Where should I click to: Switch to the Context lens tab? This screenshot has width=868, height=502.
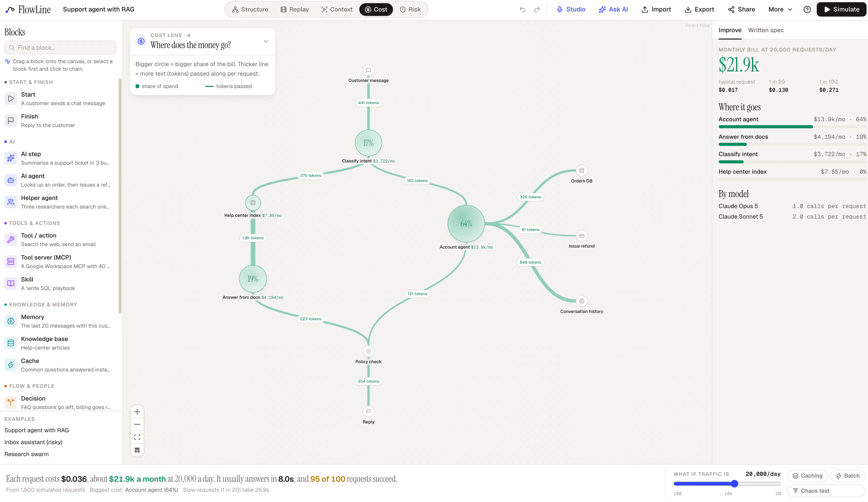point(337,9)
